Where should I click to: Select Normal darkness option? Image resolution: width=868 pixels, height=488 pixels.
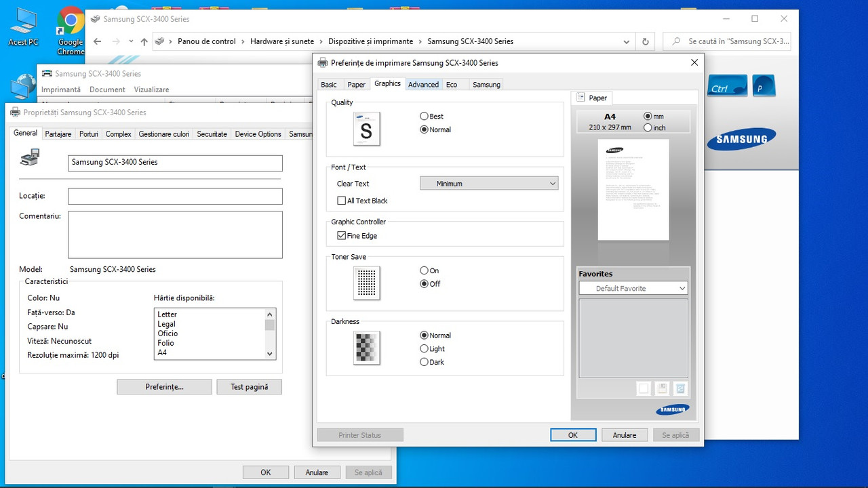coord(435,335)
